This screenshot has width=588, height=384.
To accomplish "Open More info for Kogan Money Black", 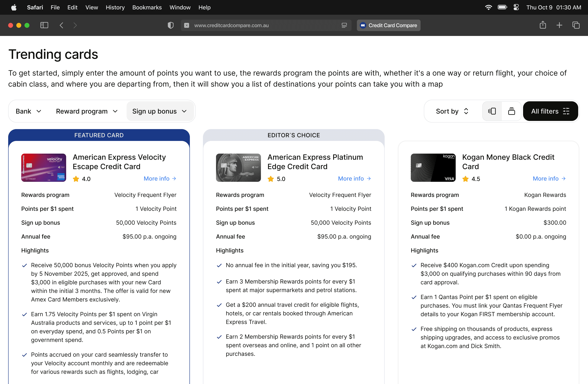I will pos(549,178).
